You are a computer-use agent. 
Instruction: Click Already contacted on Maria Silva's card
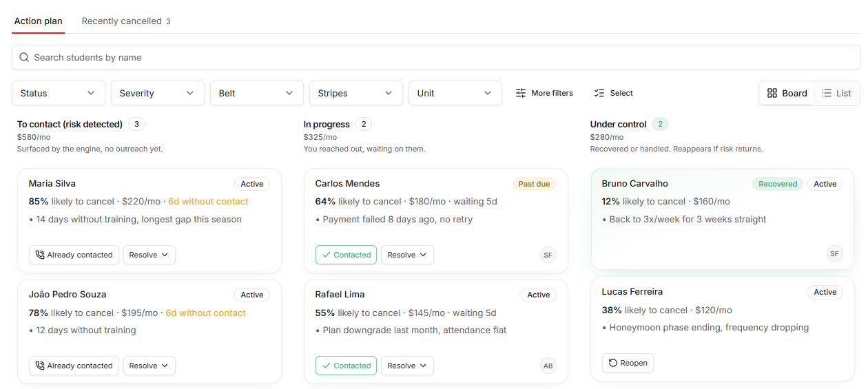tap(74, 255)
